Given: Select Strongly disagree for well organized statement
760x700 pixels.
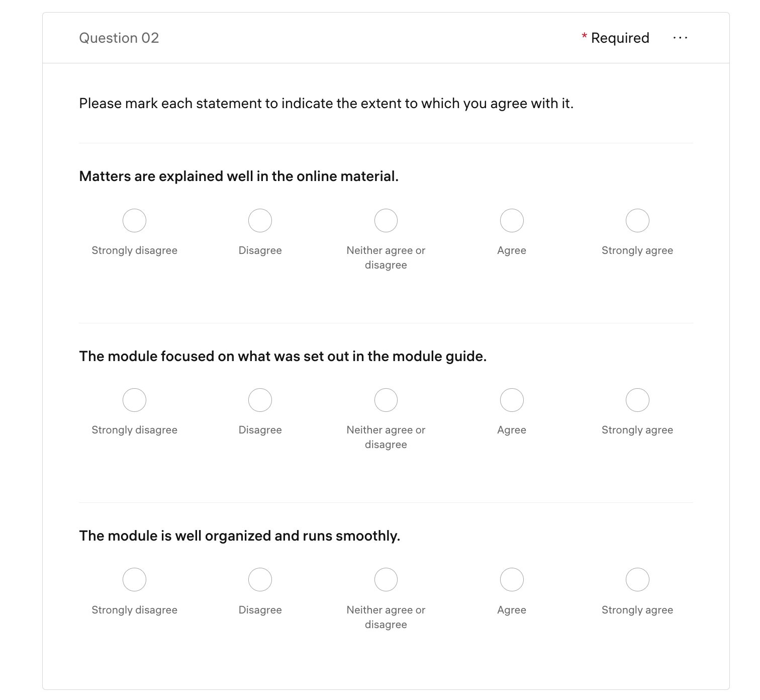Looking at the screenshot, I should tap(134, 580).
